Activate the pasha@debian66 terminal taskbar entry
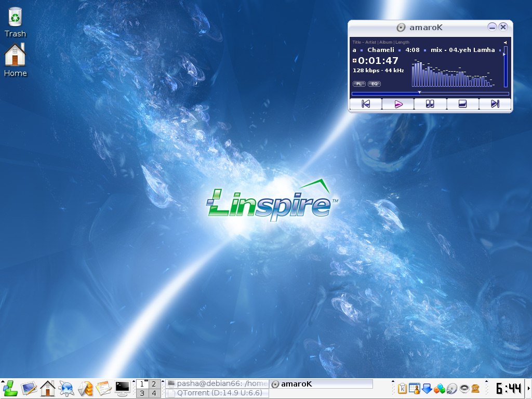The image size is (532, 399). (x=217, y=384)
